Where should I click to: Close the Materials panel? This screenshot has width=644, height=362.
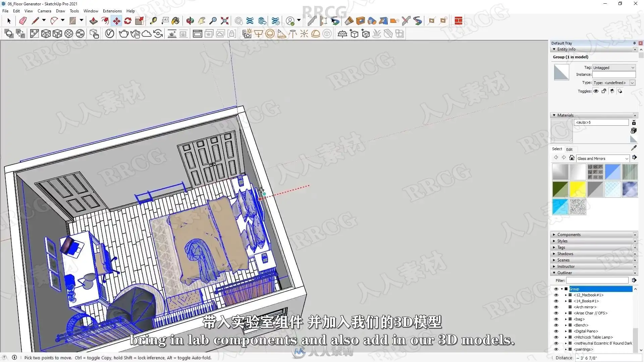click(635, 115)
